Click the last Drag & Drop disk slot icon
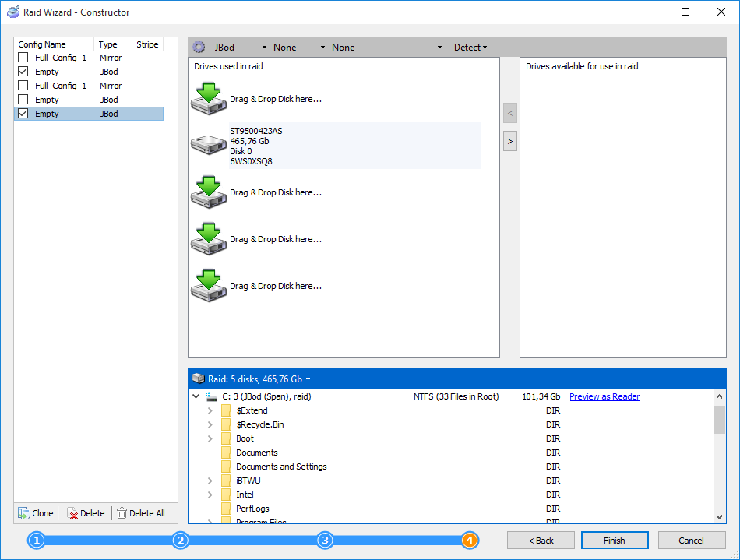This screenshot has width=740, height=560. (x=209, y=285)
